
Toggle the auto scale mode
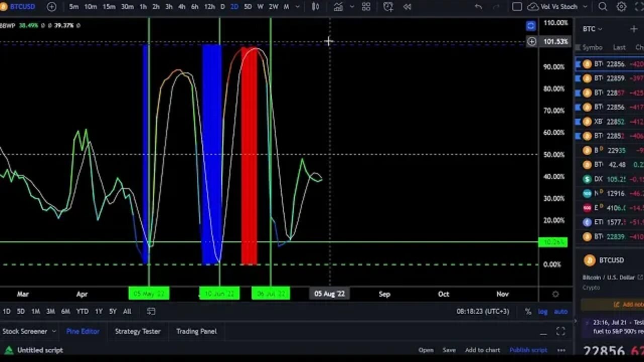click(560, 311)
